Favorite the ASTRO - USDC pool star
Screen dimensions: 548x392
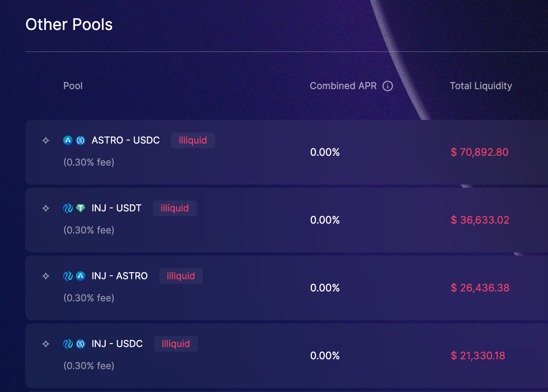[x=46, y=140]
